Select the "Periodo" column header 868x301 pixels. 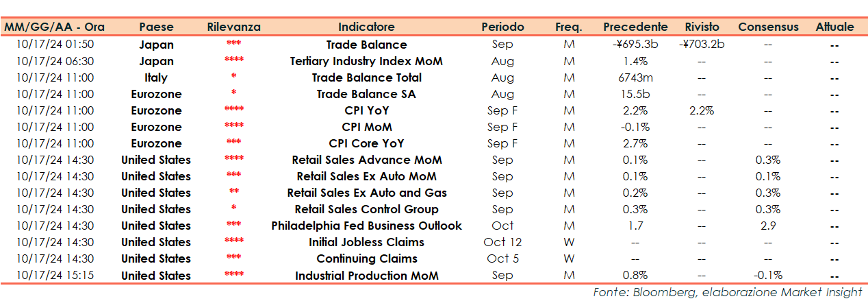[x=502, y=27]
